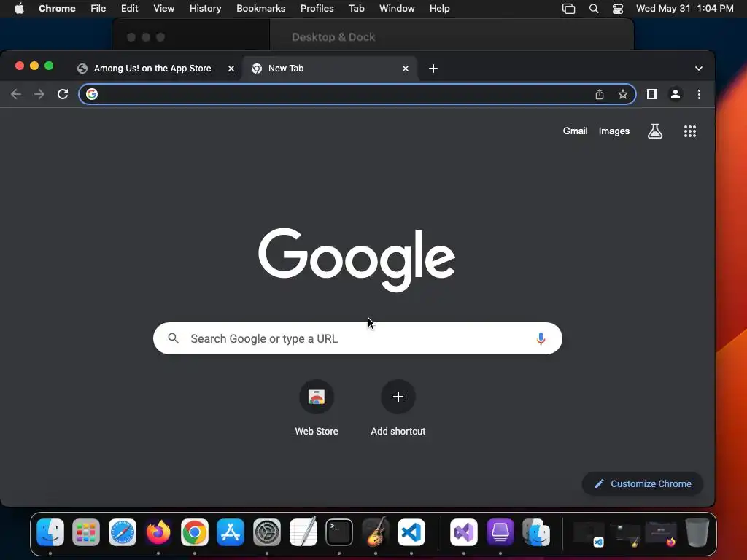
Task: Add a new shortcut tile
Action: point(398,408)
